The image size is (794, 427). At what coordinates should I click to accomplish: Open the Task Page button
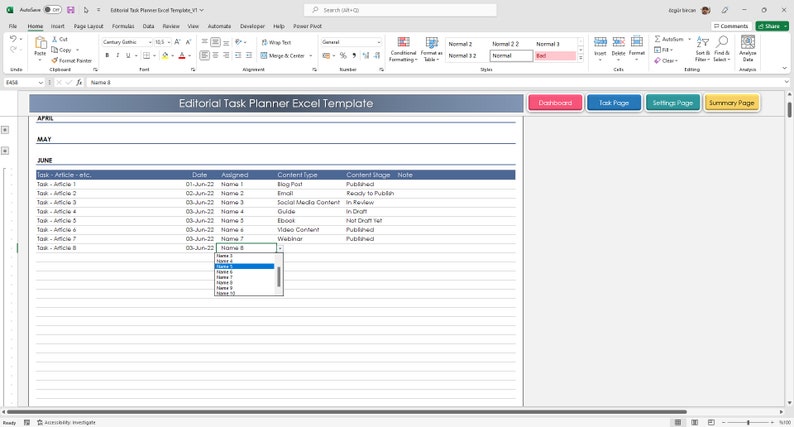(x=614, y=103)
